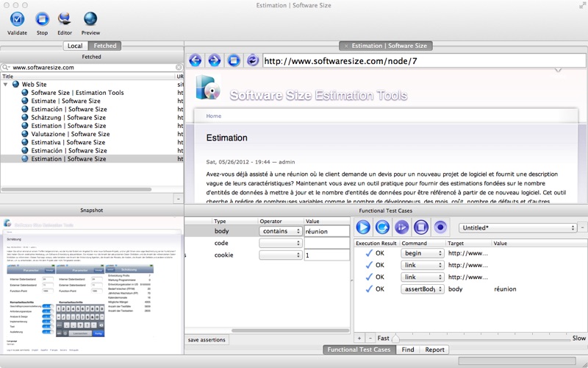The image size is (588, 368).
Task: Click the 'save assertions' button
Action: (207, 340)
